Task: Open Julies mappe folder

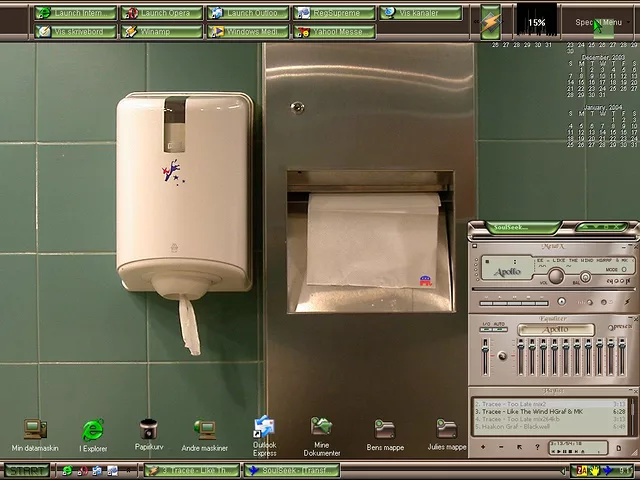Action: pyautogui.click(x=446, y=431)
